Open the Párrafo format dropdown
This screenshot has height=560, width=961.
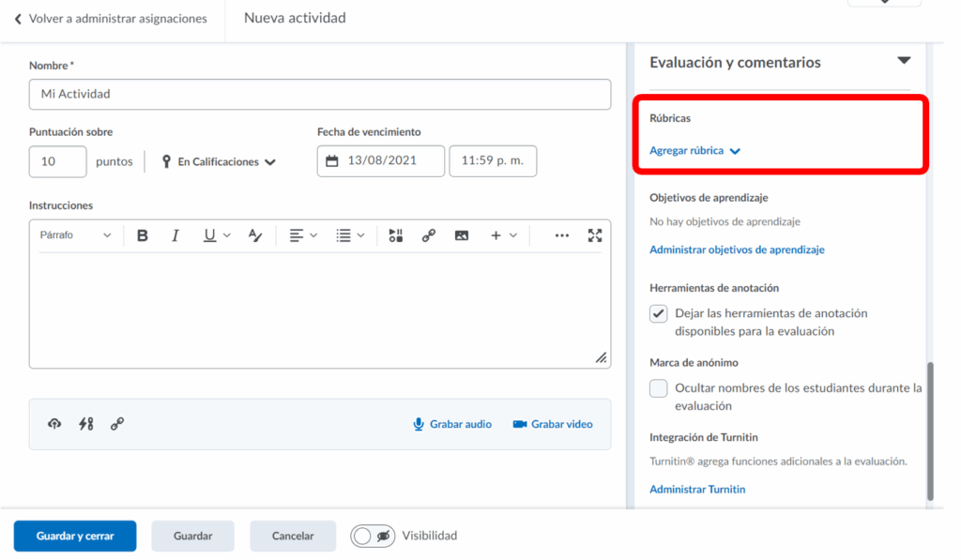tap(75, 235)
